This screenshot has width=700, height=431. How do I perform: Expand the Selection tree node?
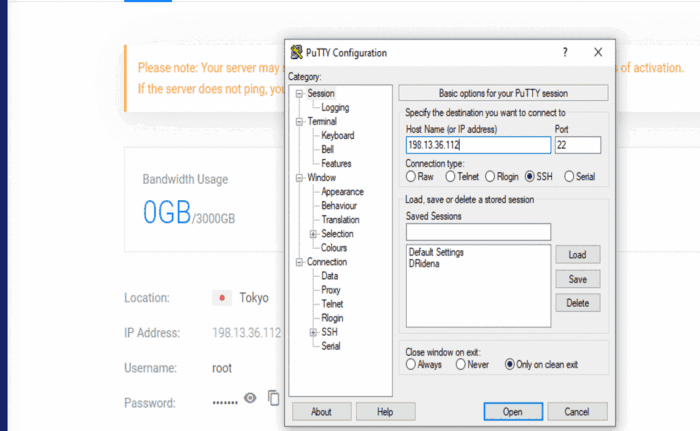[x=313, y=234]
